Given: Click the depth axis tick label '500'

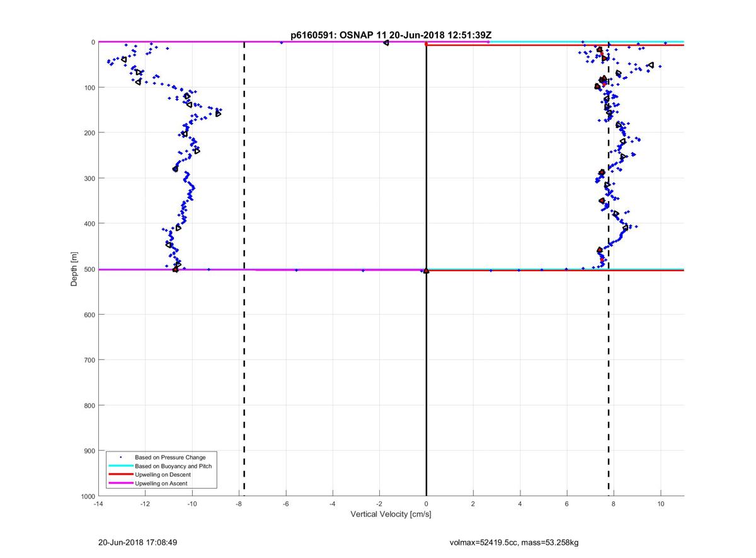Looking at the screenshot, I should click(89, 269).
